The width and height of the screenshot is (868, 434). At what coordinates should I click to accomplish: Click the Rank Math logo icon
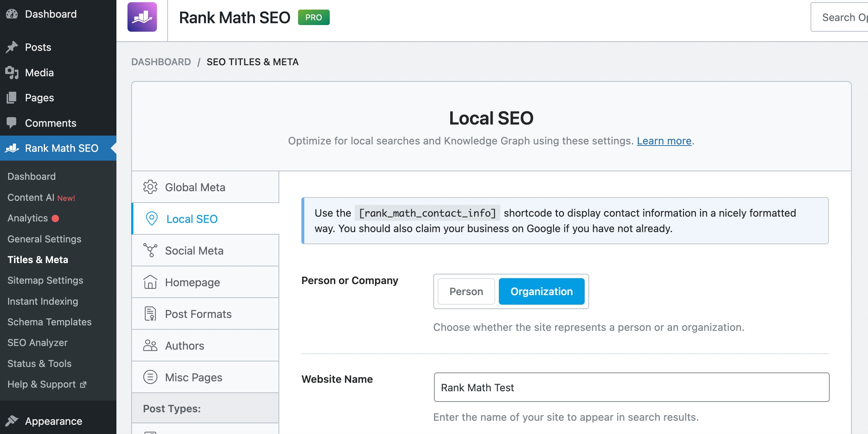[x=142, y=17]
